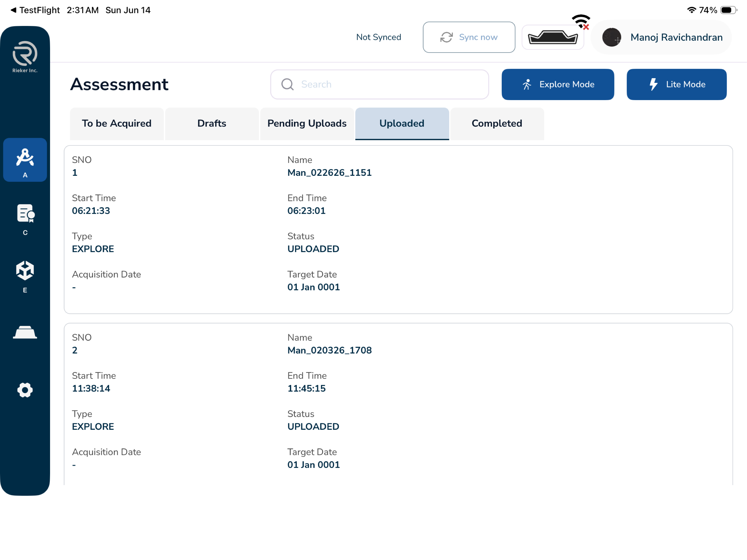The width and height of the screenshot is (747, 560).
Task: Open the settings gear in sidebar
Action: coord(25,390)
